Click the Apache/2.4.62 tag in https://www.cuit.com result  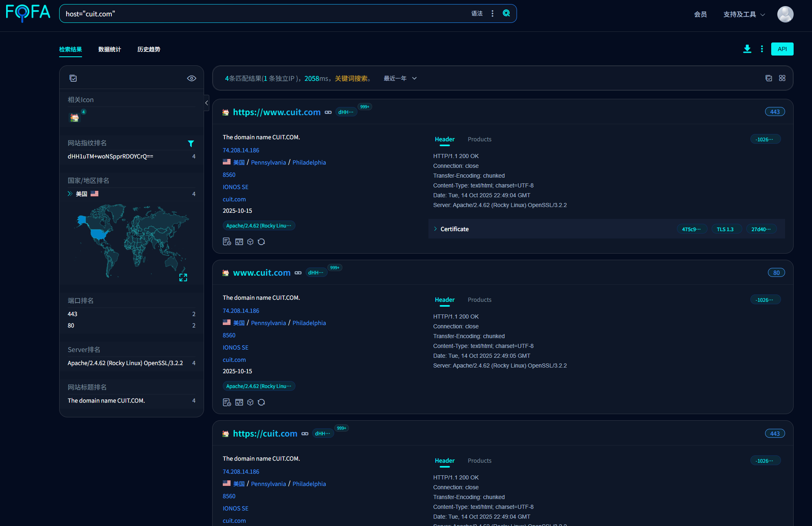(259, 226)
